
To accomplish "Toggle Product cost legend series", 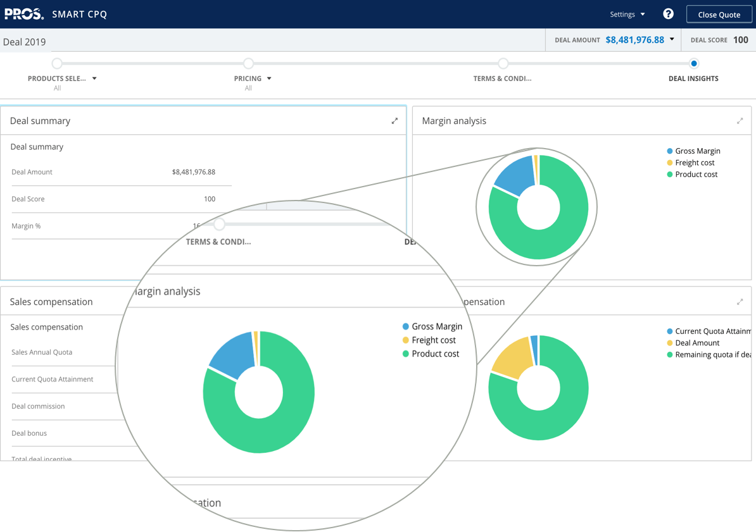I will (696, 175).
